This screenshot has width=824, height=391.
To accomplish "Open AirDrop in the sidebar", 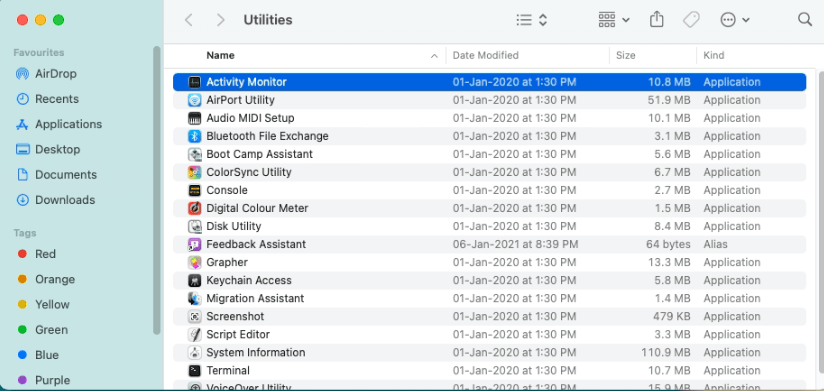I will pos(46,74).
